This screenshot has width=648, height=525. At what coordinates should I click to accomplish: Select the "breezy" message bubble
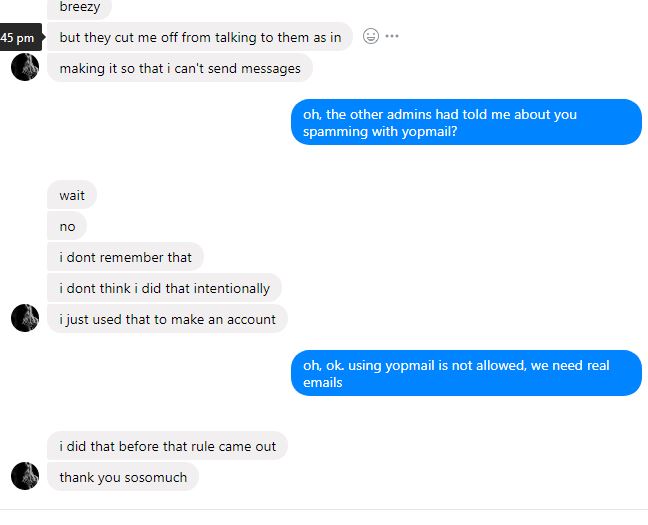(x=80, y=7)
